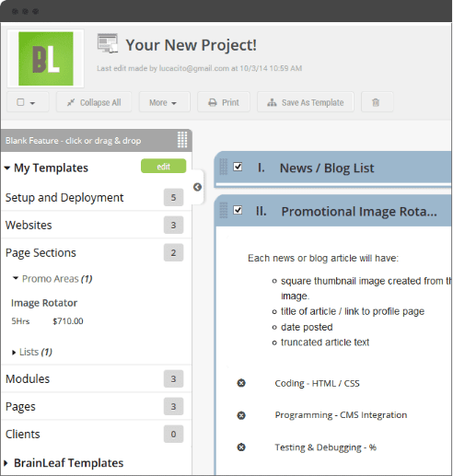Viewport: 453px width, 476px height.
Task: Uncheck the News / Blog List checkbox
Action: tap(238, 167)
